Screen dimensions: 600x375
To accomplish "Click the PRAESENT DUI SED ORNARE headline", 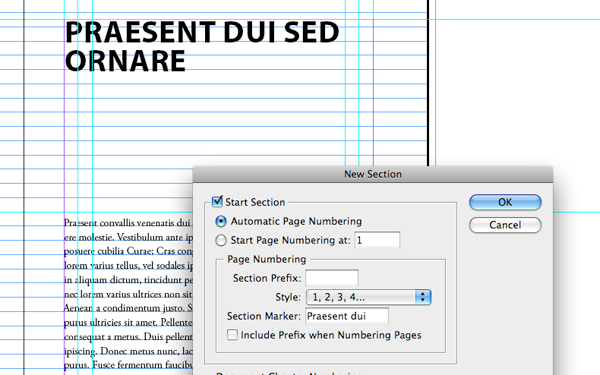I will (202, 46).
